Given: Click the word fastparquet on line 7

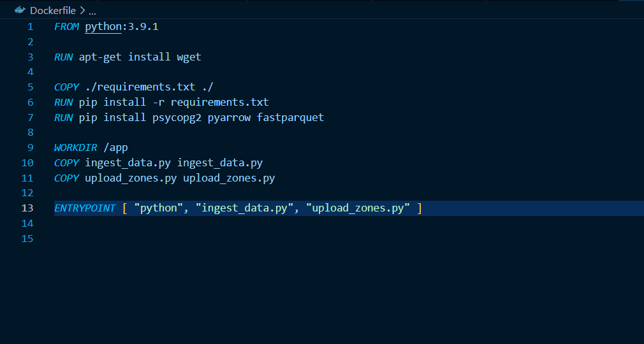Looking at the screenshot, I should [x=290, y=118].
